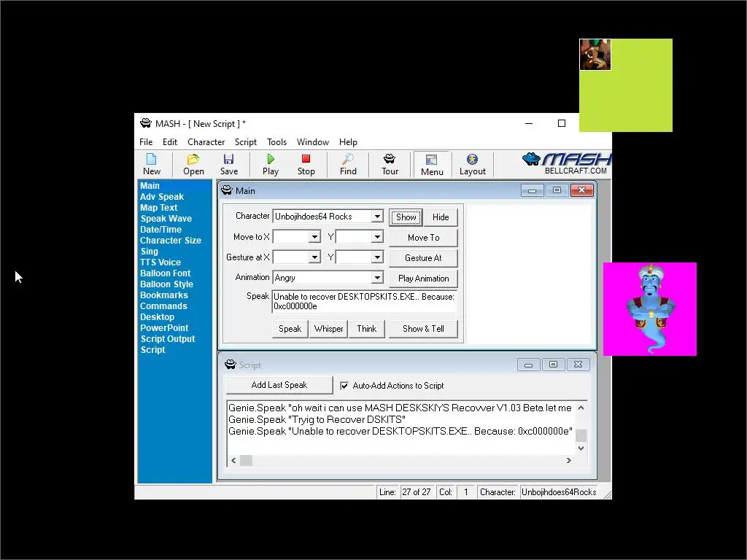
Task: Save the script using the Save icon
Action: click(x=228, y=164)
